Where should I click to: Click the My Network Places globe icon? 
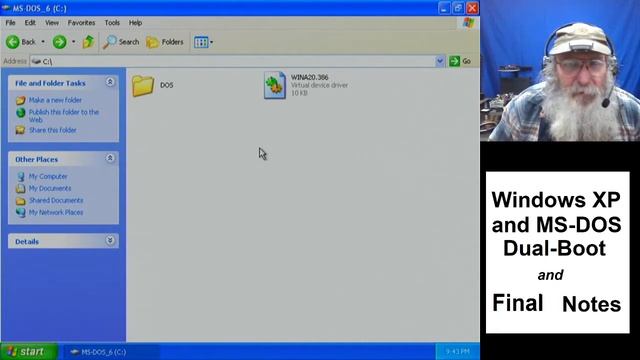(20, 212)
